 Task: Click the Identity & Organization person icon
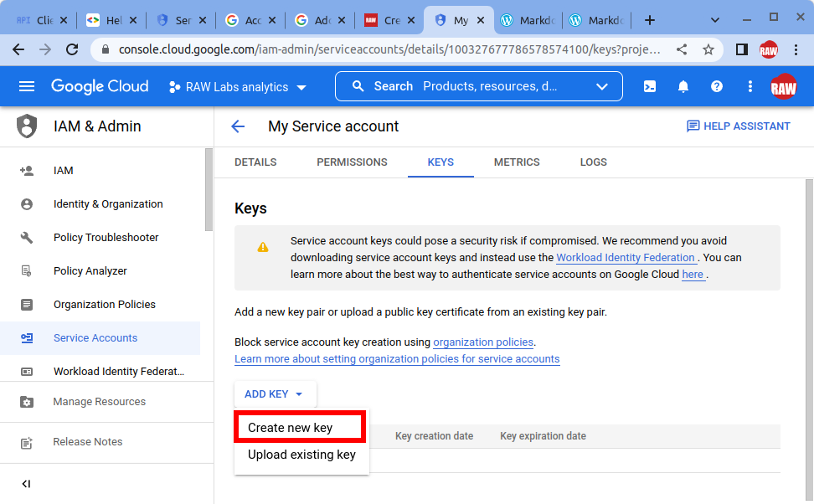[x=27, y=204]
